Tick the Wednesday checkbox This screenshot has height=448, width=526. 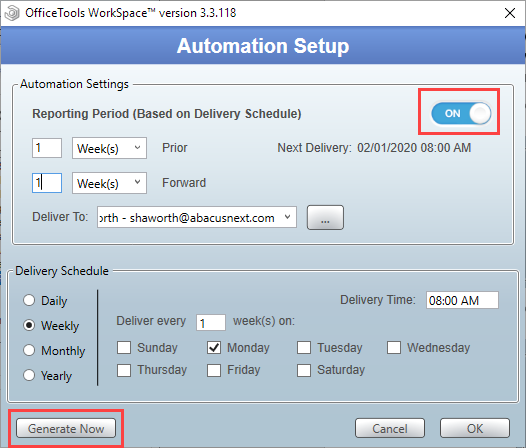[x=393, y=348]
